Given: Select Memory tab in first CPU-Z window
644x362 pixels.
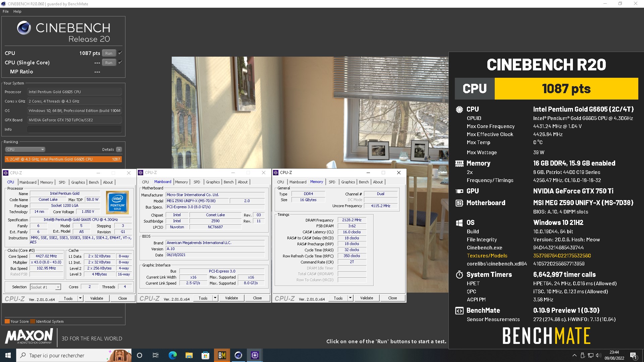Looking at the screenshot, I should pos(47,182).
